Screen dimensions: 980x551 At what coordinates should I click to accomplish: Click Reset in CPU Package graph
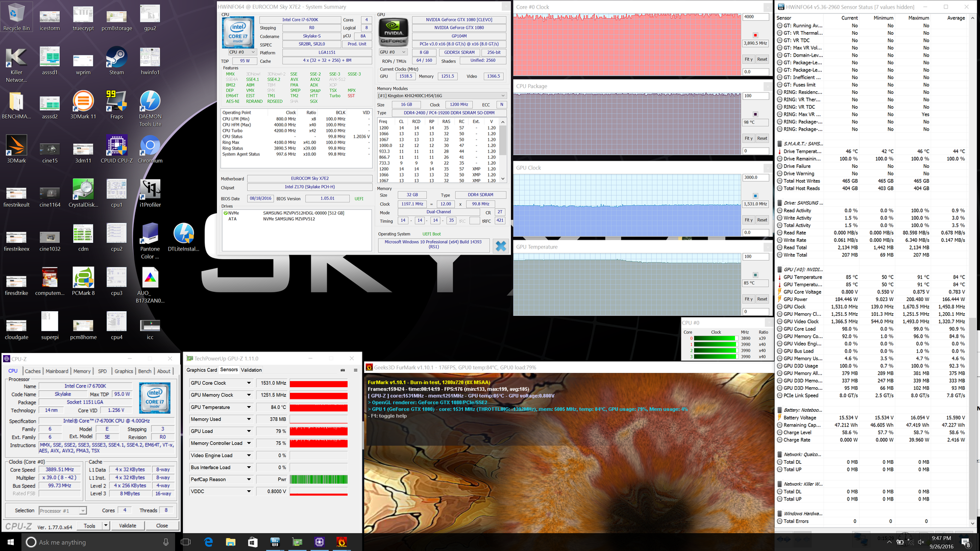pyautogui.click(x=762, y=138)
